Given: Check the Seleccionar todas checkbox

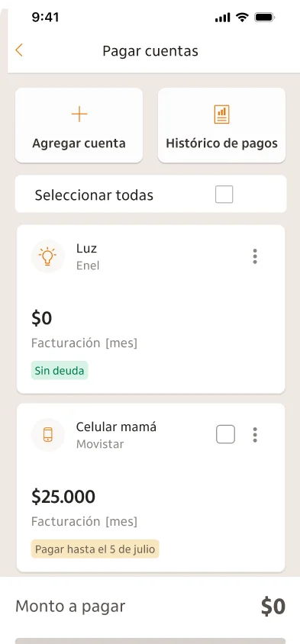Looking at the screenshot, I should pos(224,195).
